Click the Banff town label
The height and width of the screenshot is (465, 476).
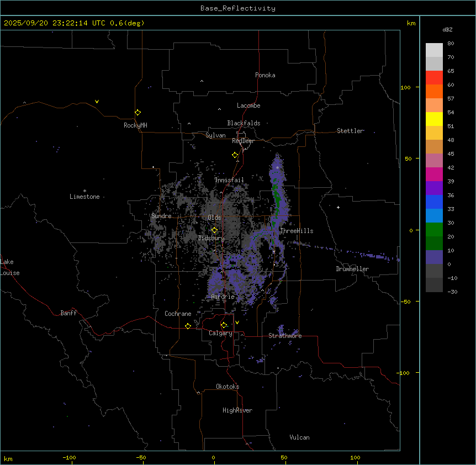(68, 313)
